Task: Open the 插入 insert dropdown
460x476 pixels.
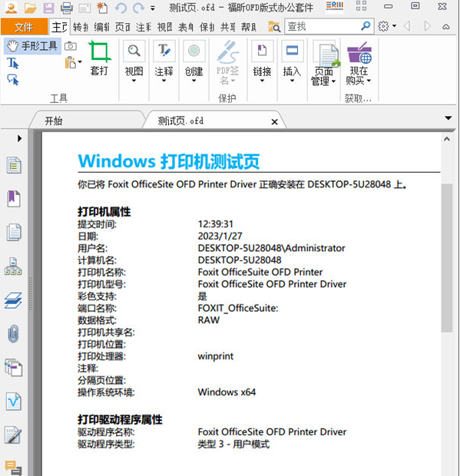Action: (292, 61)
